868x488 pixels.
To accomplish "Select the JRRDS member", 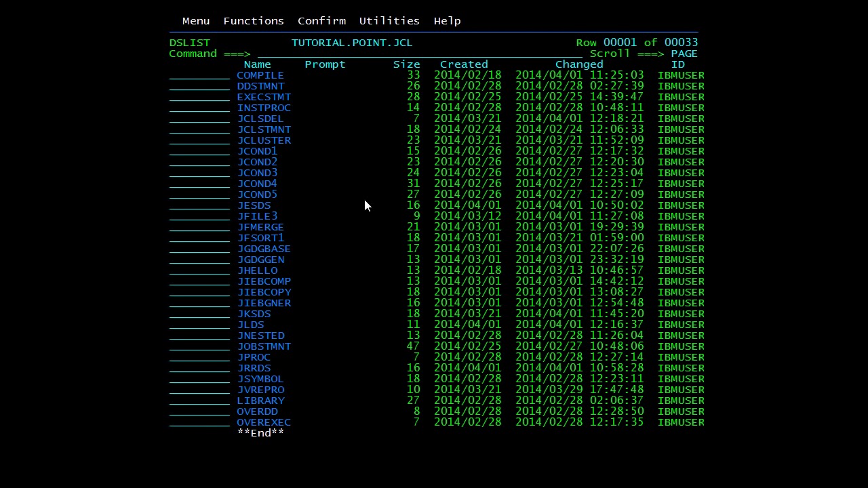I will 254,368.
